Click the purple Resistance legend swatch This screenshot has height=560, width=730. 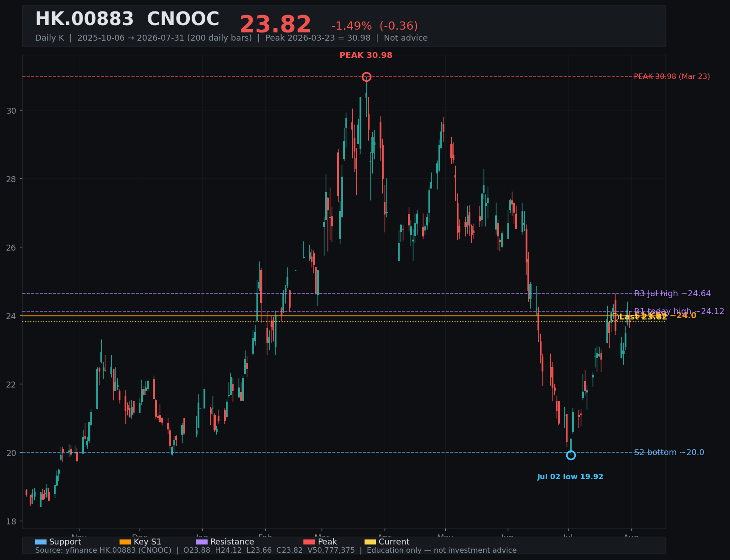[202, 542]
